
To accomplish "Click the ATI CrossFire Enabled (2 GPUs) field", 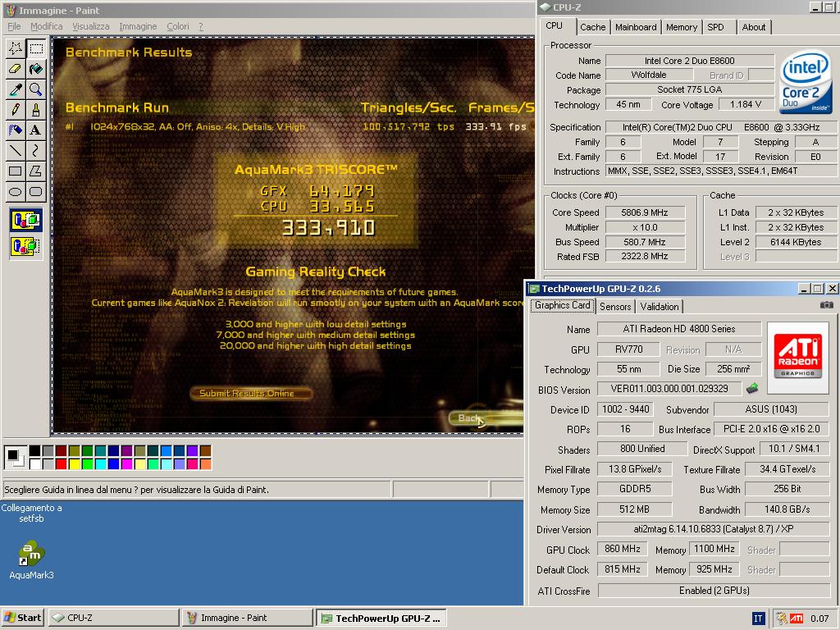I will coord(714,591).
